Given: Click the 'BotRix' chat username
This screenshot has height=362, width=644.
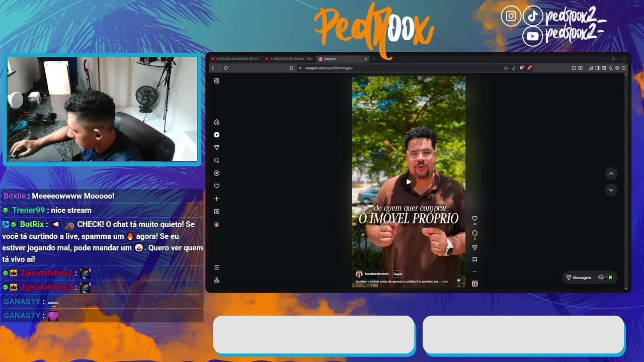Looking at the screenshot, I should (32, 224).
